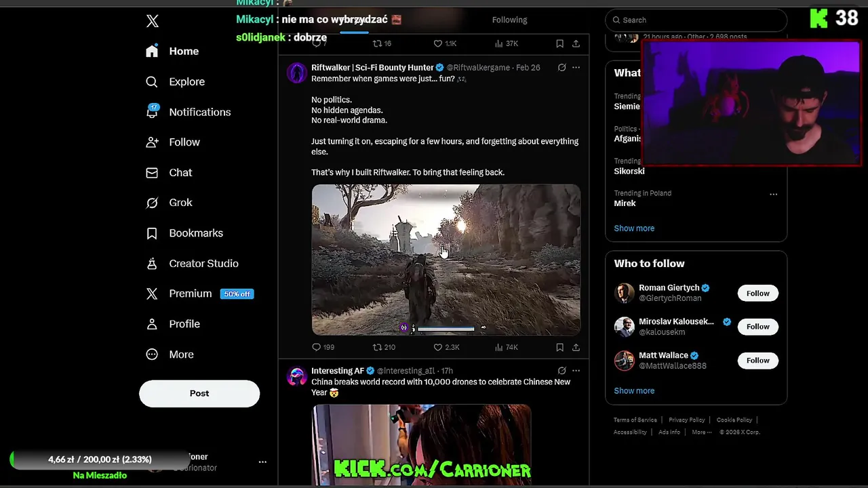Like the Riftwalker post with 2.3K likes
Image resolution: width=868 pixels, height=488 pixels.
click(446, 348)
